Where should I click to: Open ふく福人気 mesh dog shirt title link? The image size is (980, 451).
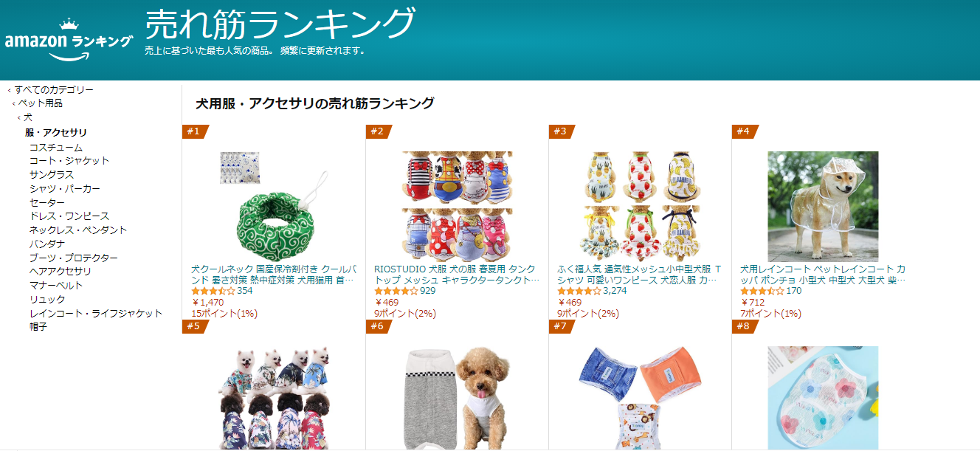click(x=639, y=275)
